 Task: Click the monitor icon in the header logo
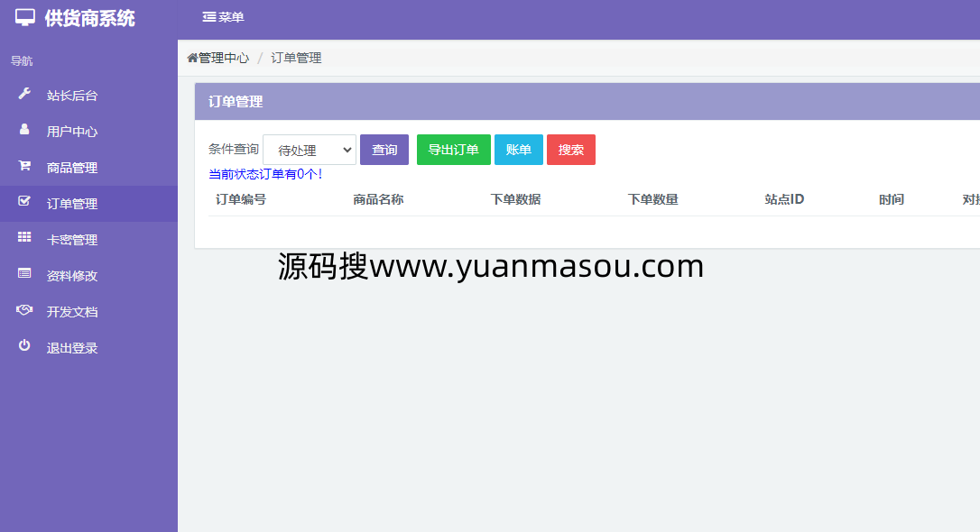[25, 17]
